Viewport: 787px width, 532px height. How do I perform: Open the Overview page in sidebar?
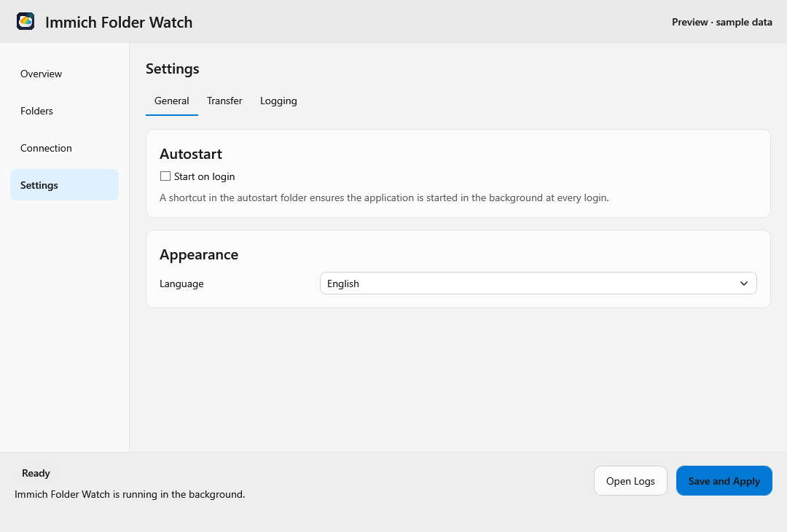pyautogui.click(x=64, y=74)
